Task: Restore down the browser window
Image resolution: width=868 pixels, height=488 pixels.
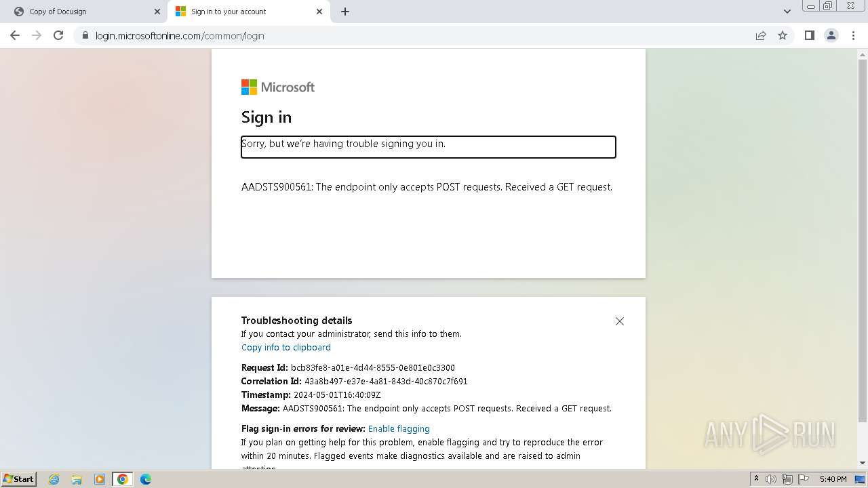Action: tap(827, 6)
